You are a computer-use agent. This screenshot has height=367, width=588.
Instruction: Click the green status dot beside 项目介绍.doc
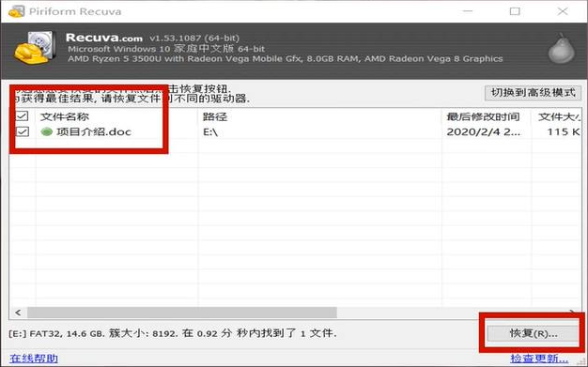pyautogui.click(x=47, y=131)
